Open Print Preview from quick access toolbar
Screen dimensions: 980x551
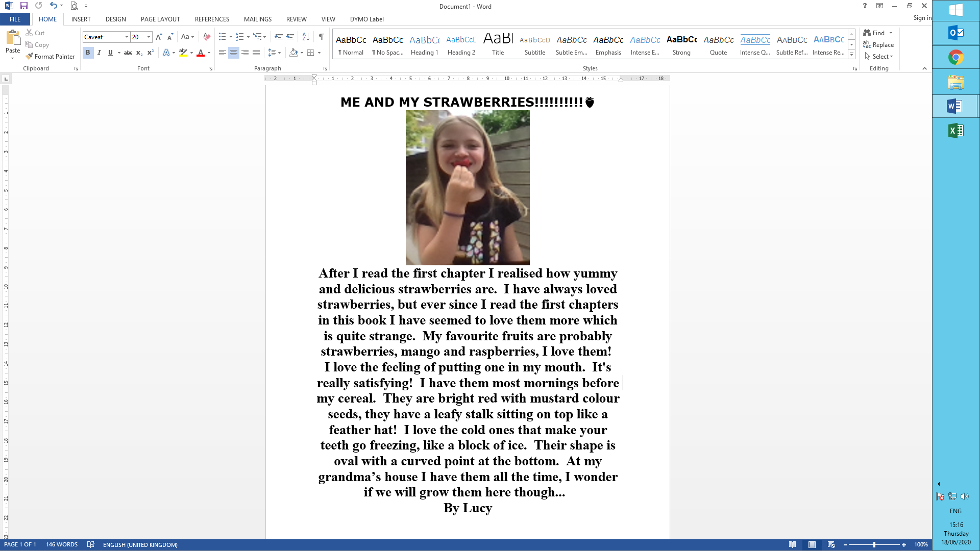(74, 6)
